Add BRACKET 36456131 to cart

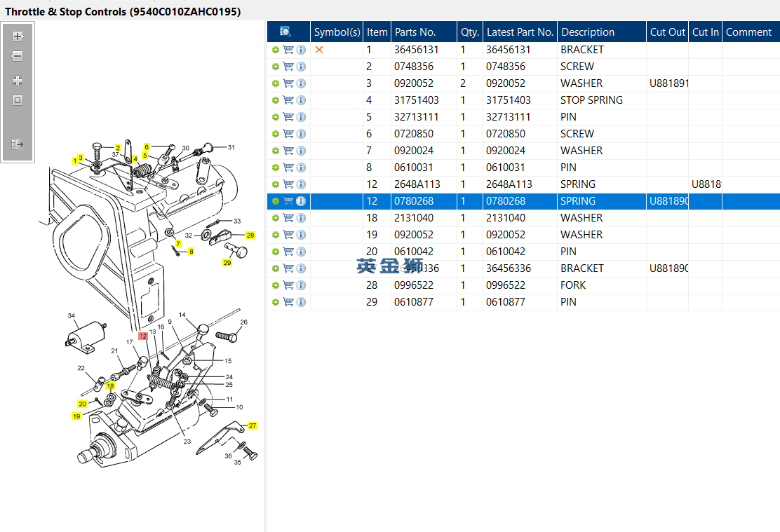point(288,50)
